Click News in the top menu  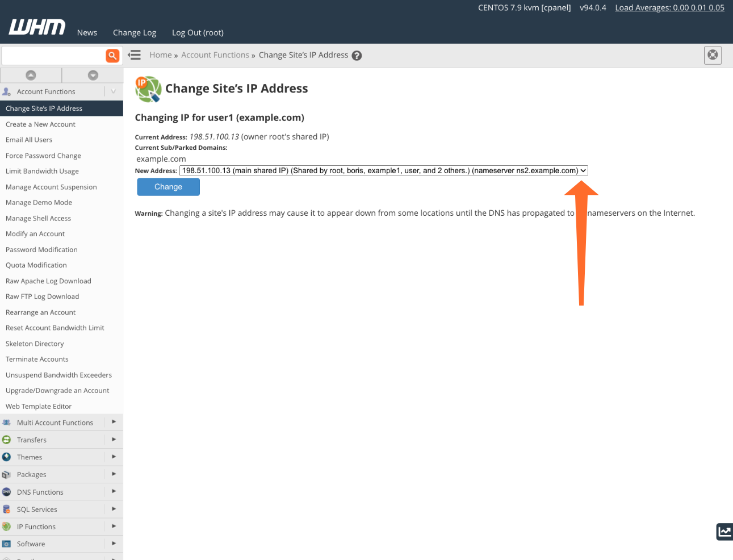click(87, 33)
